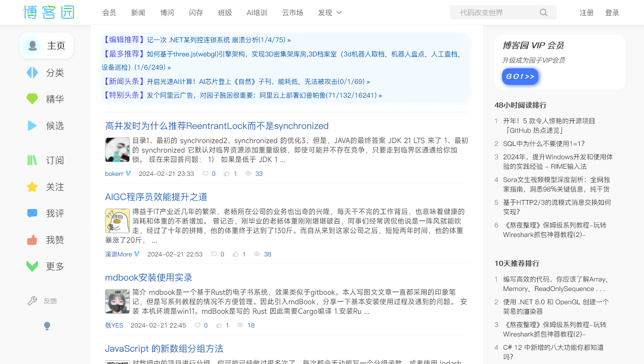Screen dimensions: 644x364
Task: Click view-count eye icon on AIGC post
Action: (257, 254)
